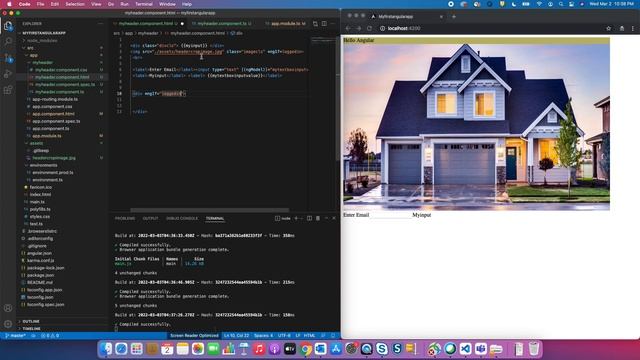The width and height of the screenshot is (640, 360).
Task: Switch to the PROBLEMS panel tab
Action: 125,218
